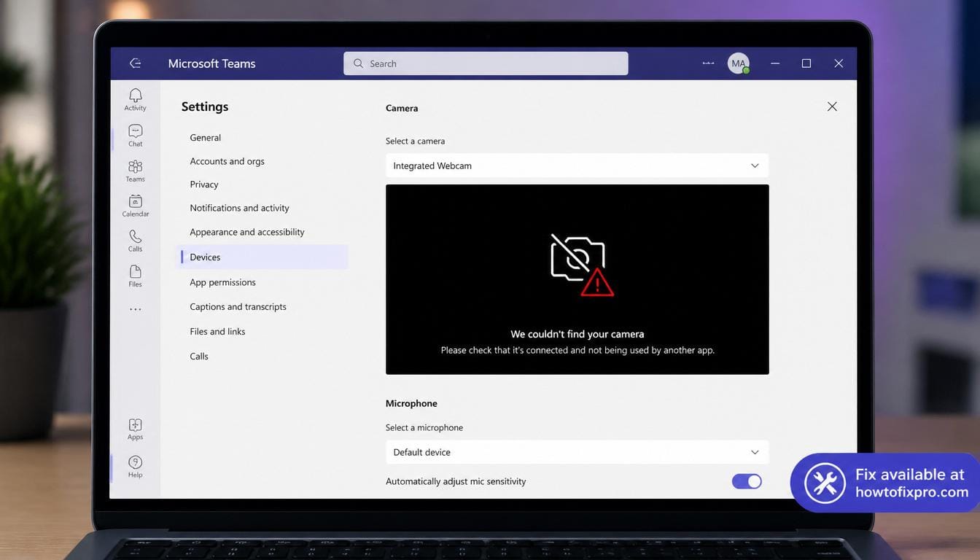Open Calls in the left sidebar
The width and height of the screenshot is (980, 560).
pos(135,241)
